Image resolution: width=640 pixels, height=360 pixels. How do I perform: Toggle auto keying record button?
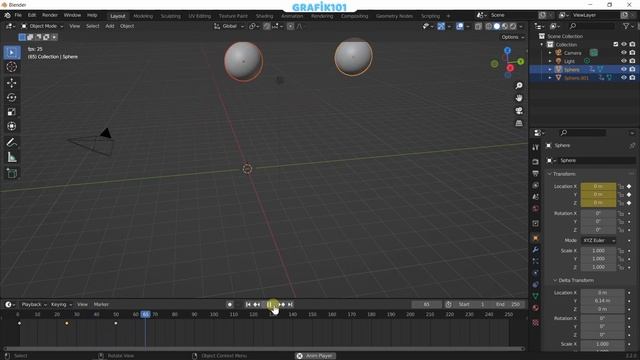[x=230, y=304]
